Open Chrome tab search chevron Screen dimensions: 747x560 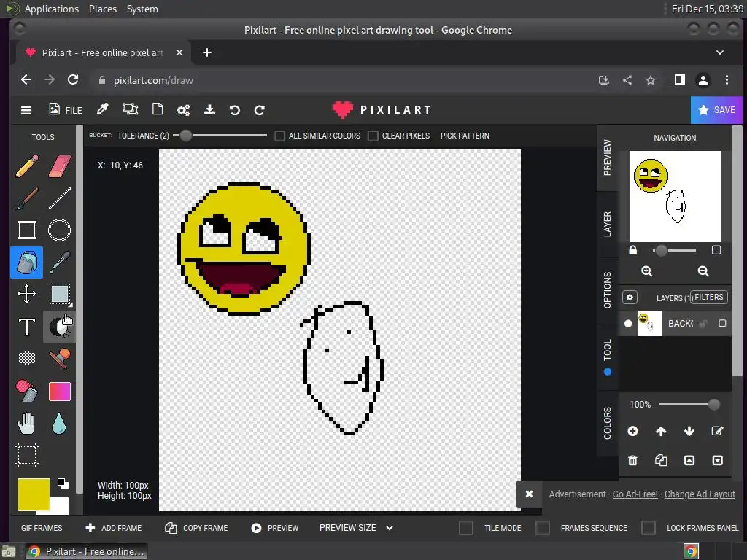point(720,52)
